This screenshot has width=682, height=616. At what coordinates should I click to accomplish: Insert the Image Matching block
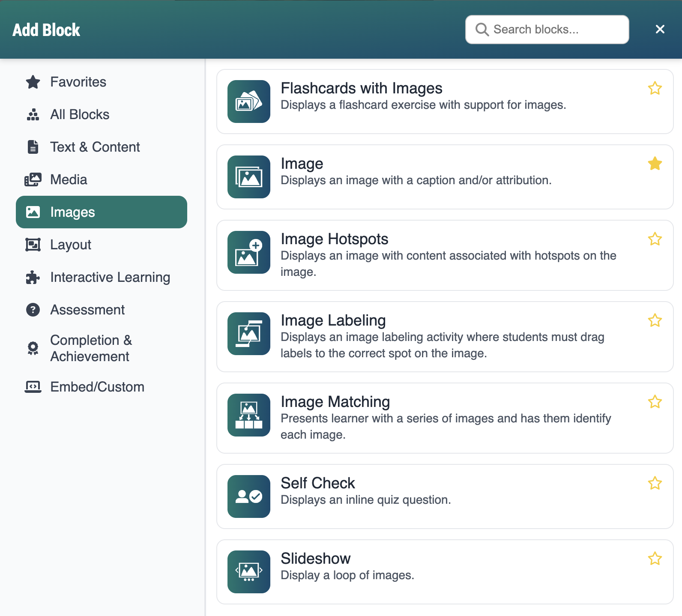tap(445, 418)
